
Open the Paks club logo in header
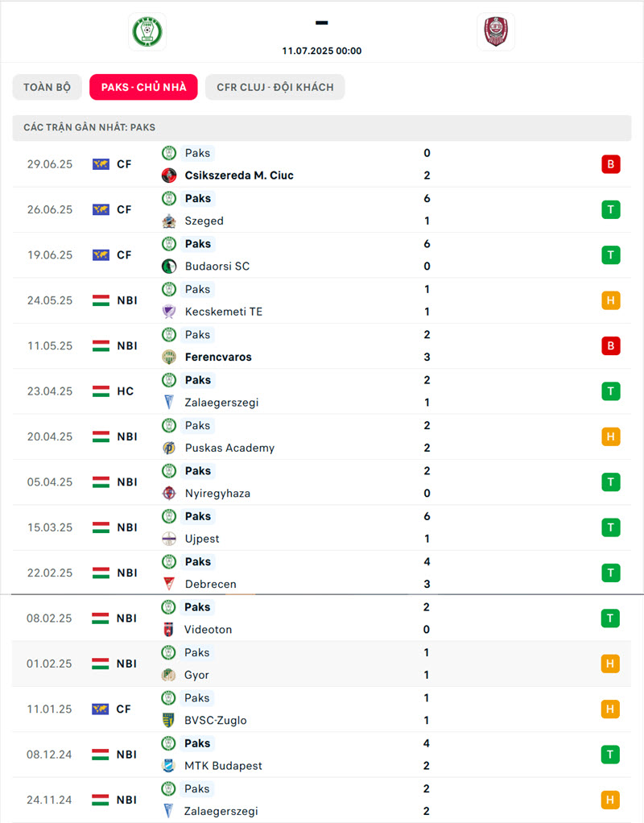click(x=147, y=31)
